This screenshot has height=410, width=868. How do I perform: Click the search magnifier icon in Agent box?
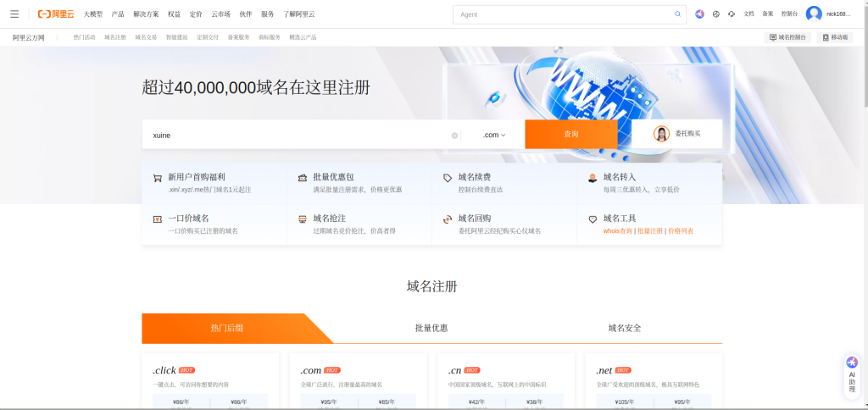coord(677,14)
